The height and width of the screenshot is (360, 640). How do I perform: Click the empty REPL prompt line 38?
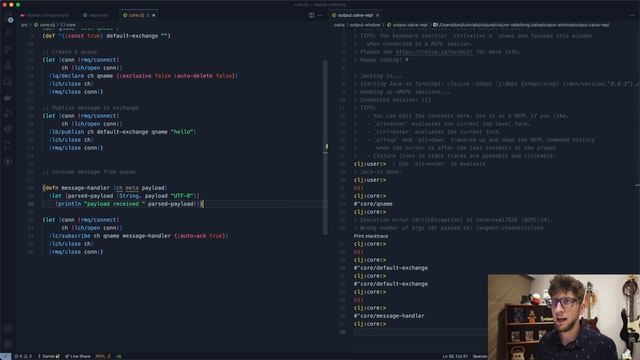click(420, 332)
